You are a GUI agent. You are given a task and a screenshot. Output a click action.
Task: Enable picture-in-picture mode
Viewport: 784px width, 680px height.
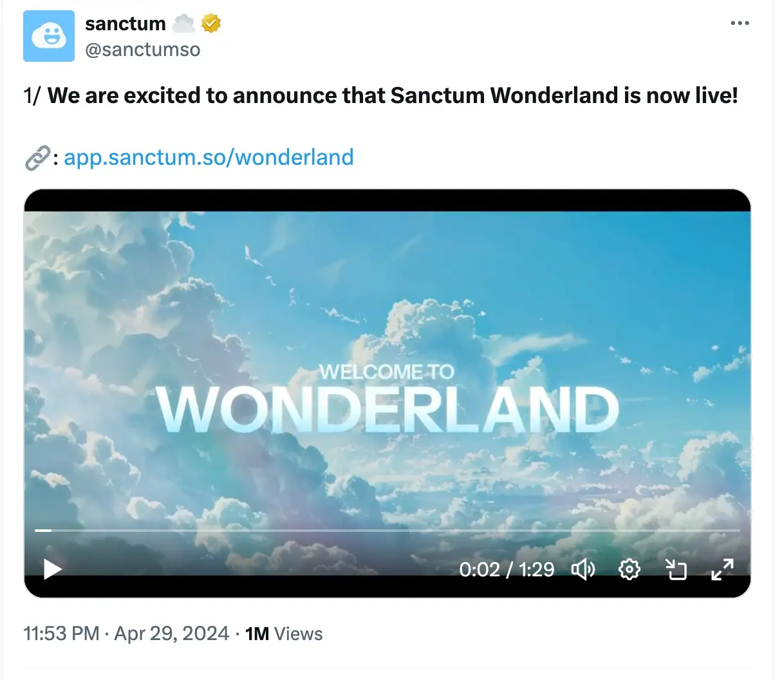coord(676,569)
